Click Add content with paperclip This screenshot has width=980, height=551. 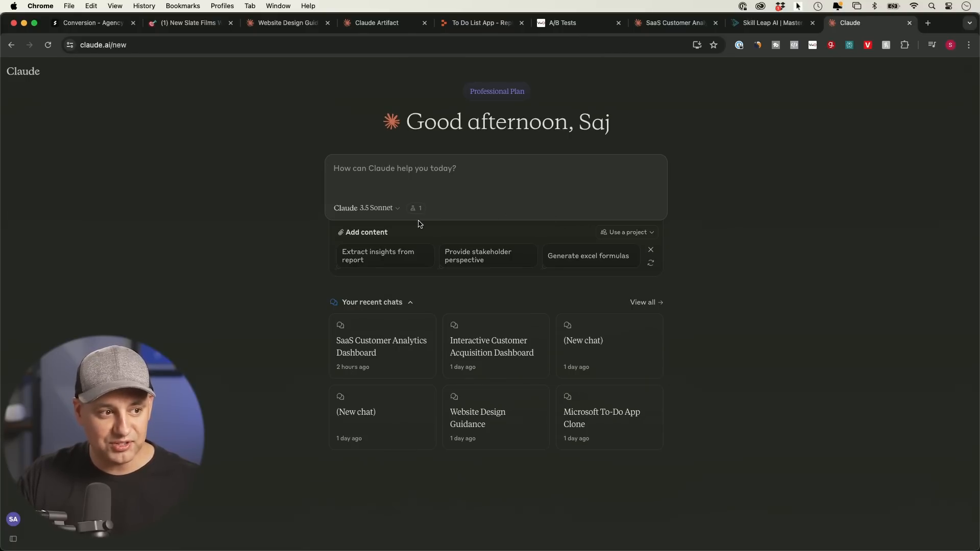coord(362,232)
